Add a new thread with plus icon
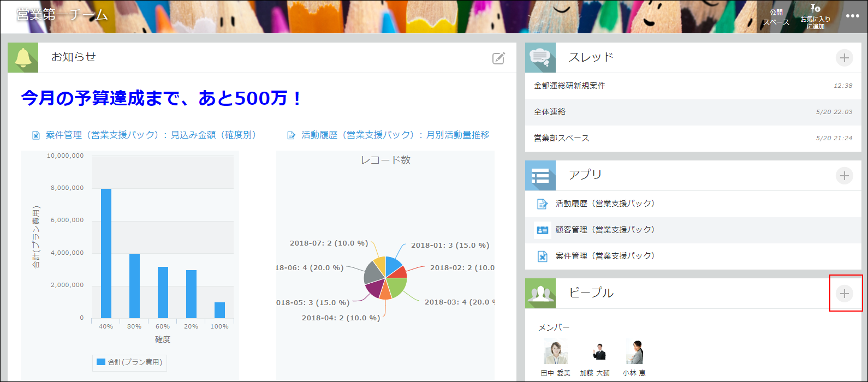This screenshot has width=868, height=382. 844,58
